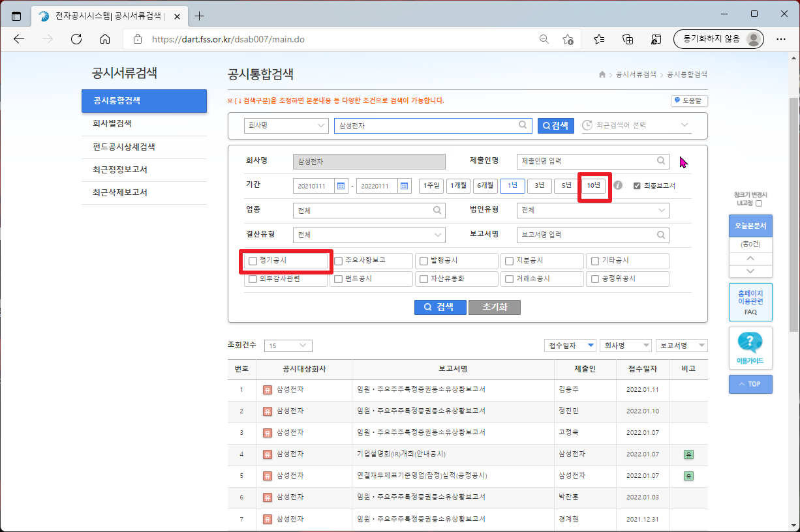Click up arrow in 오늘본문서 panel

pos(750,259)
